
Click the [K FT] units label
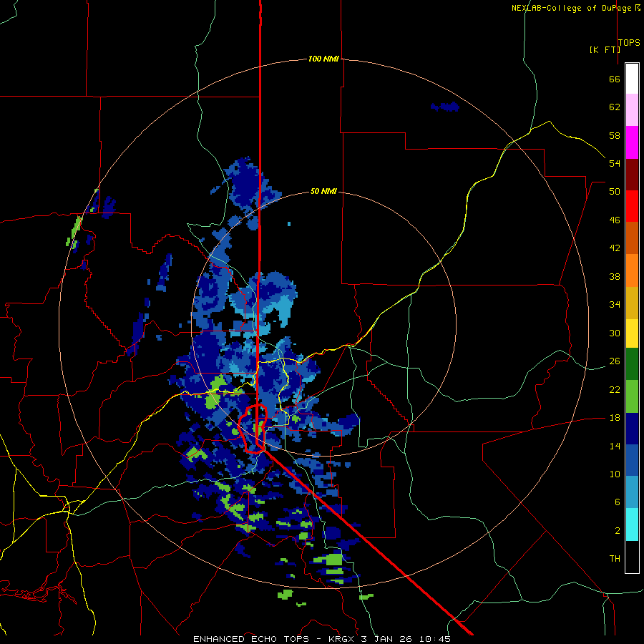coord(605,49)
